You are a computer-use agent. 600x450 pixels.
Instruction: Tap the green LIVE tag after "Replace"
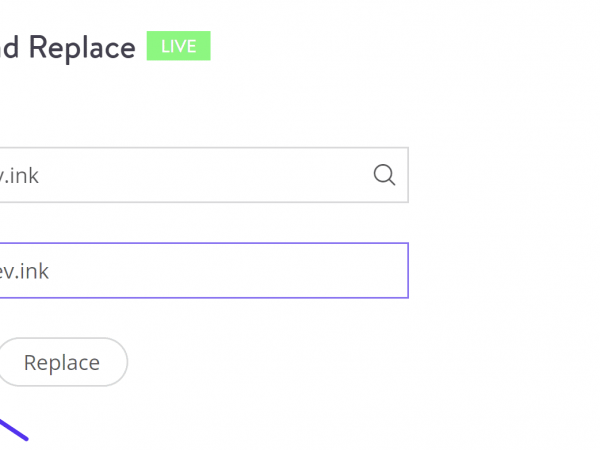point(178,46)
